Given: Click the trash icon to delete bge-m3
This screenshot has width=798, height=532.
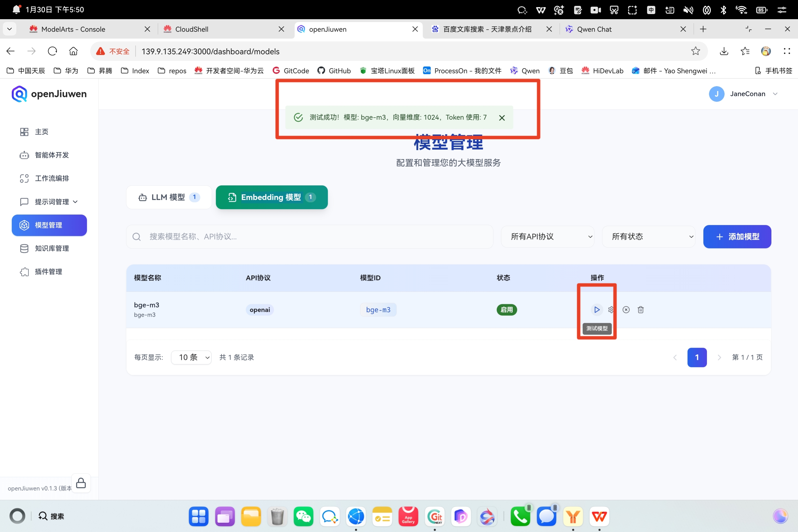Looking at the screenshot, I should click(x=640, y=309).
